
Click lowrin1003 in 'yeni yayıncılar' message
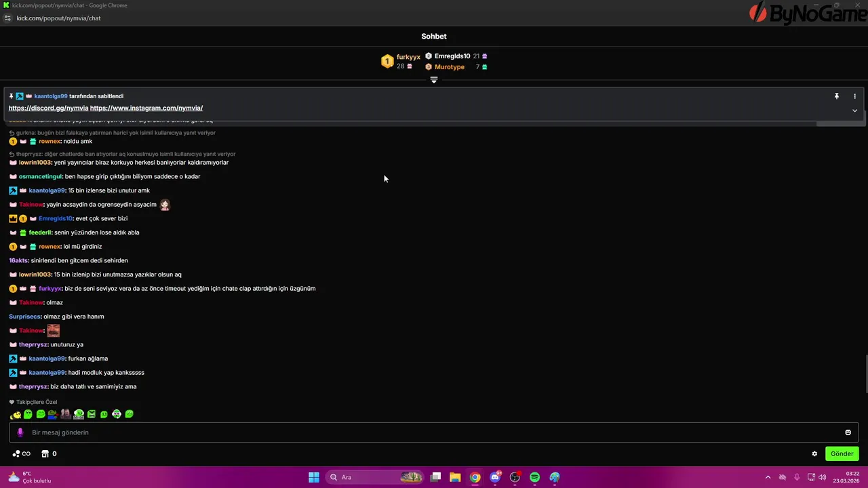(x=35, y=163)
